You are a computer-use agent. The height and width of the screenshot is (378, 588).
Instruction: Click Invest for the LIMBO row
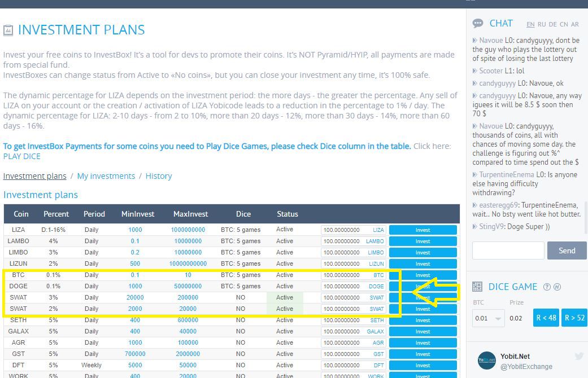coord(423,253)
